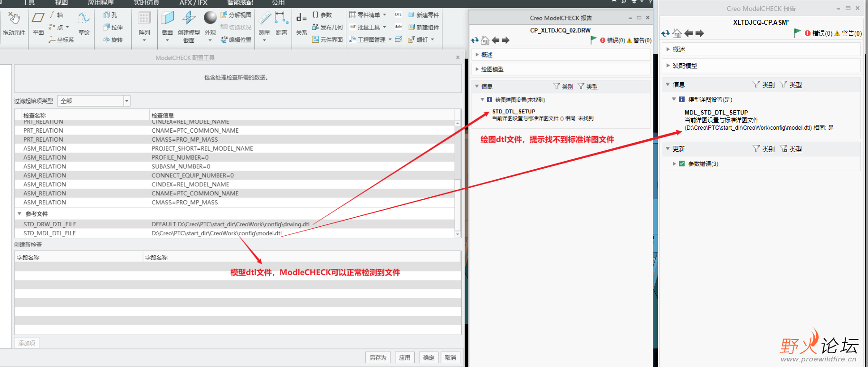868x367 pixels.
Task: Open the 视图 ribbon tab
Action: tap(61, 3)
